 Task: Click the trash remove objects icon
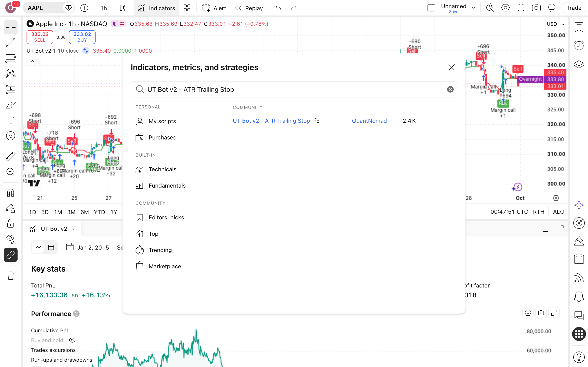pos(10,275)
